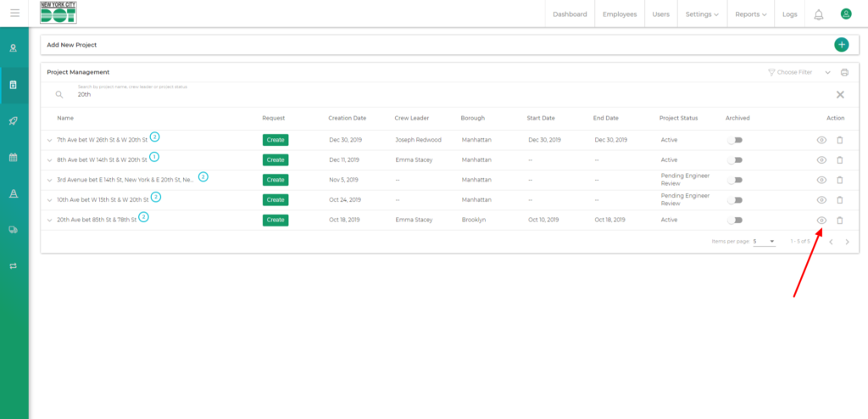This screenshot has height=419, width=868.
Task: Delete the 7th Ave bet W 26th St project
Action: pos(840,140)
